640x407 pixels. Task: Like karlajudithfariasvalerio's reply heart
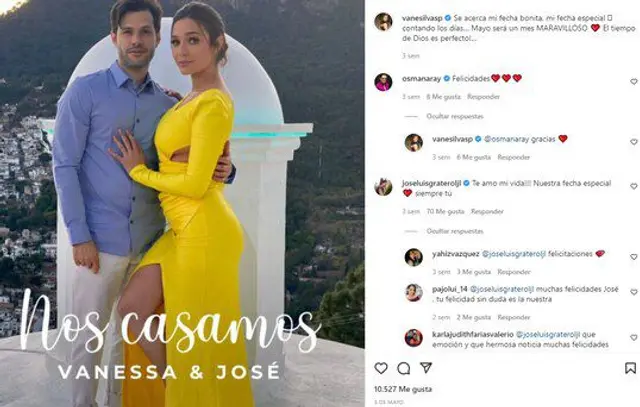(x=633, y=338)
